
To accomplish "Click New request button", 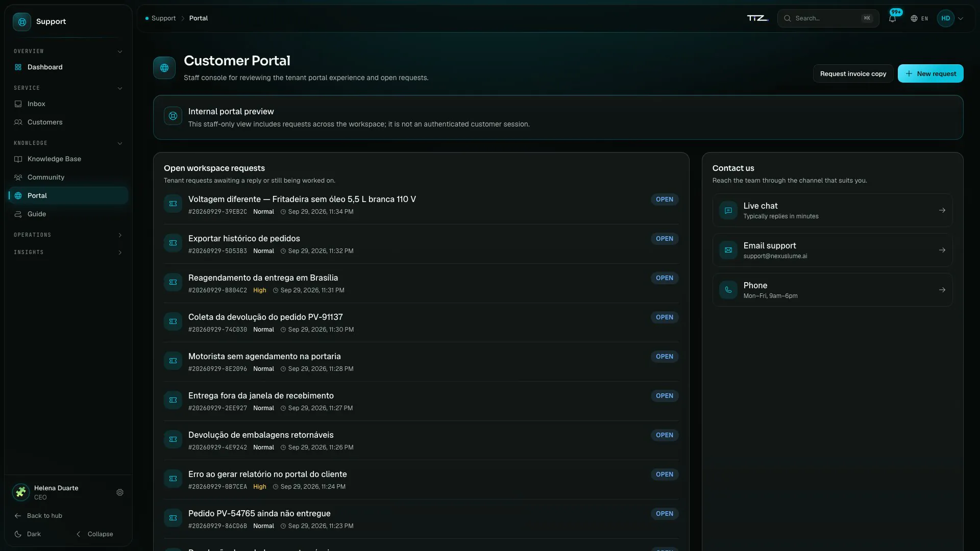I will coord(930,73).
